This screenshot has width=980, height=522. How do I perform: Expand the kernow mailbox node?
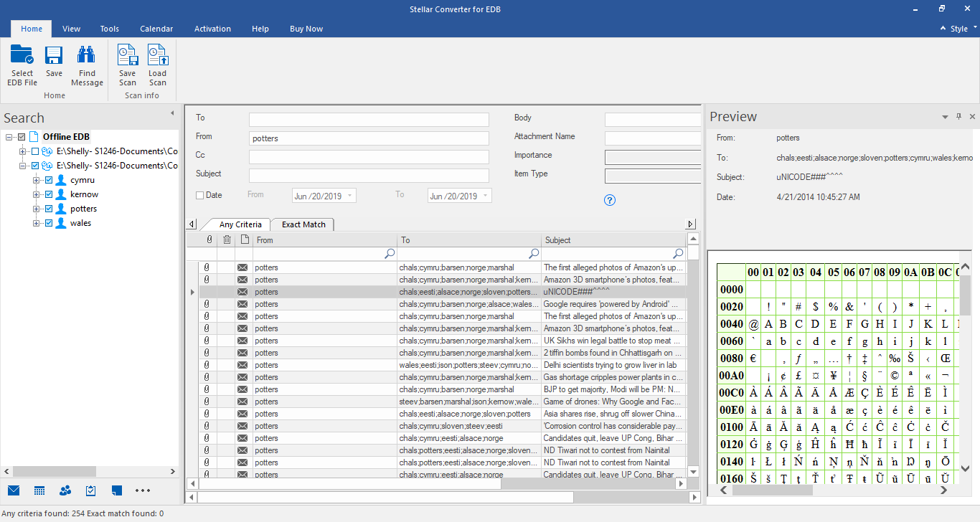tap(37, 194)
